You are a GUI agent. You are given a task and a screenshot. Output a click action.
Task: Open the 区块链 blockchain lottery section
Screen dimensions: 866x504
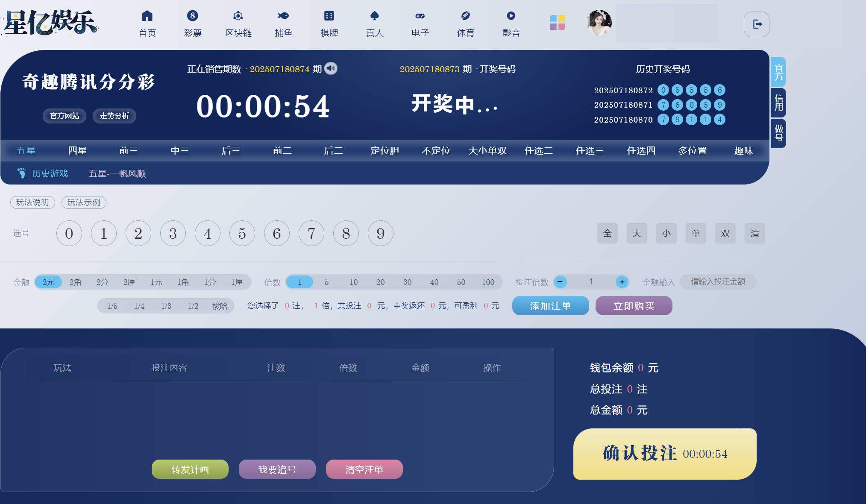tap(238, 23)
